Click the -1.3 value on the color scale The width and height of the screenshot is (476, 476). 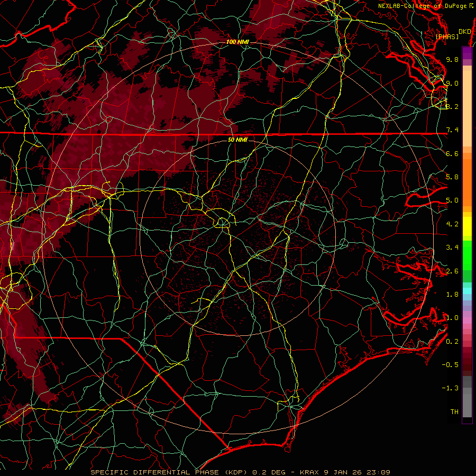coord(450,388)
